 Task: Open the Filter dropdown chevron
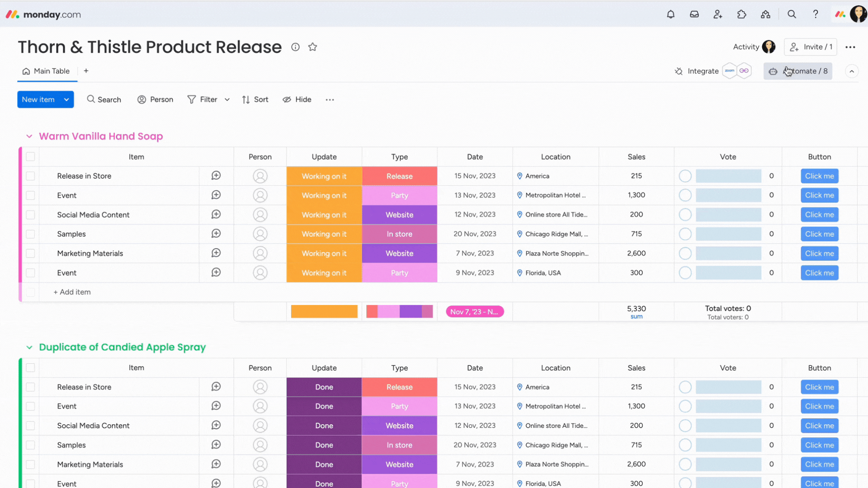[227, 99]
